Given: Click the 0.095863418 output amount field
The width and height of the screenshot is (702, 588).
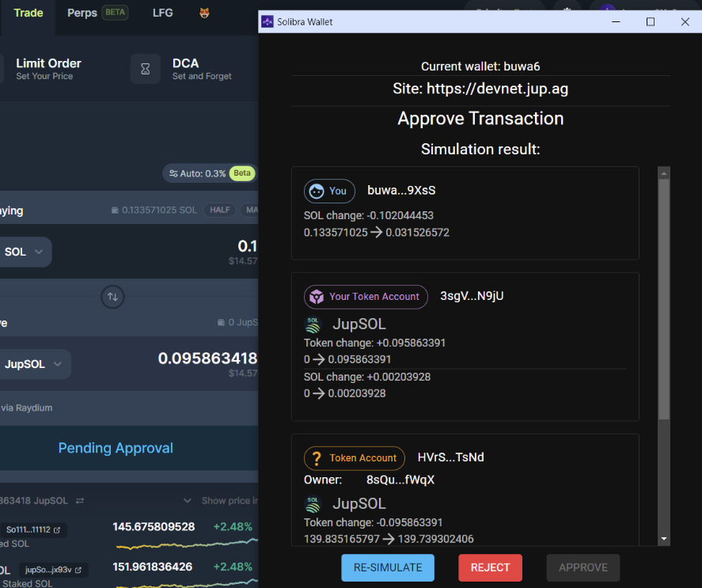Looking at the screenshot, I should (207, 358).
